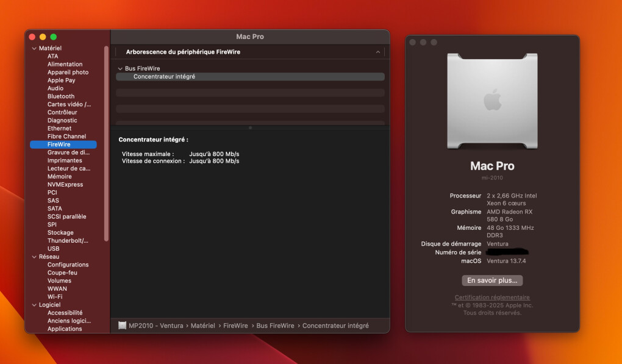The image size is (622, 364).
Task: Open WWAN entry
Action: point(57,288)
